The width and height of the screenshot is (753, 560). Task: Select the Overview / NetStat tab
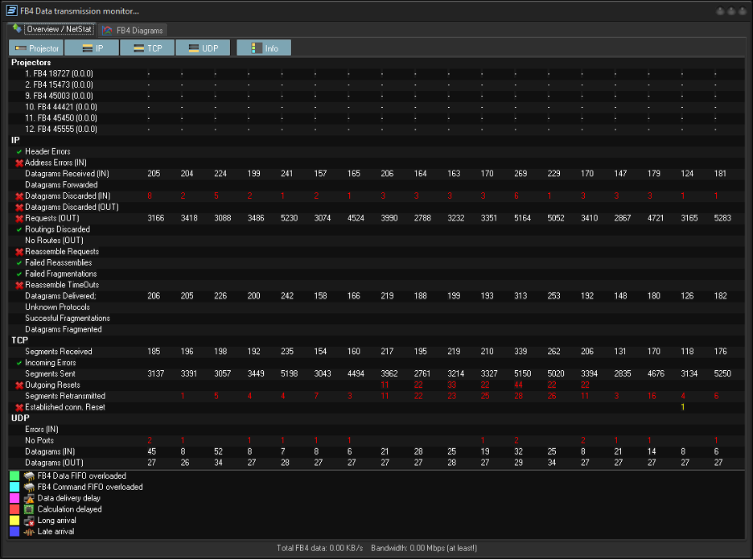pyautogui.click(x=52, y=29)
